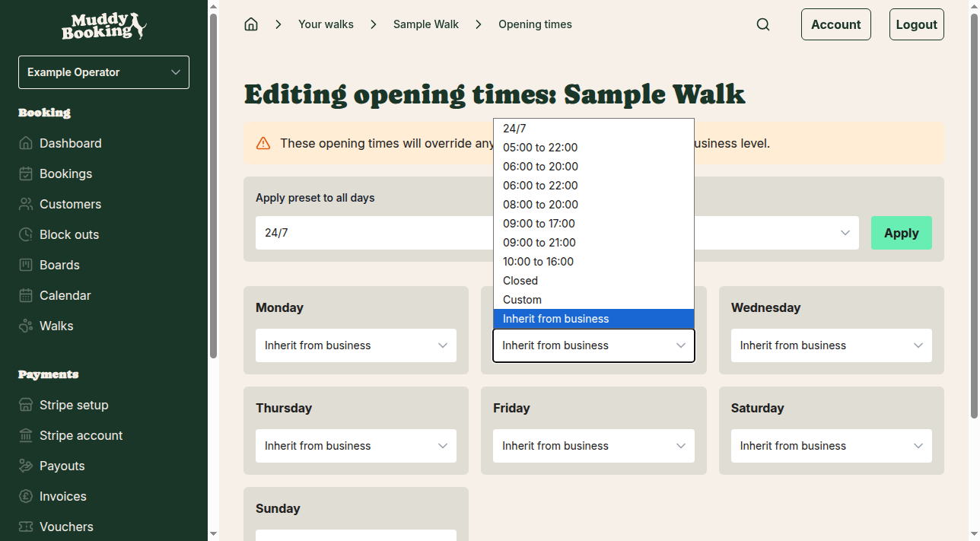Open Stripe setup settings
Viewport: 980px width, 541px height.
coord(72,405)
